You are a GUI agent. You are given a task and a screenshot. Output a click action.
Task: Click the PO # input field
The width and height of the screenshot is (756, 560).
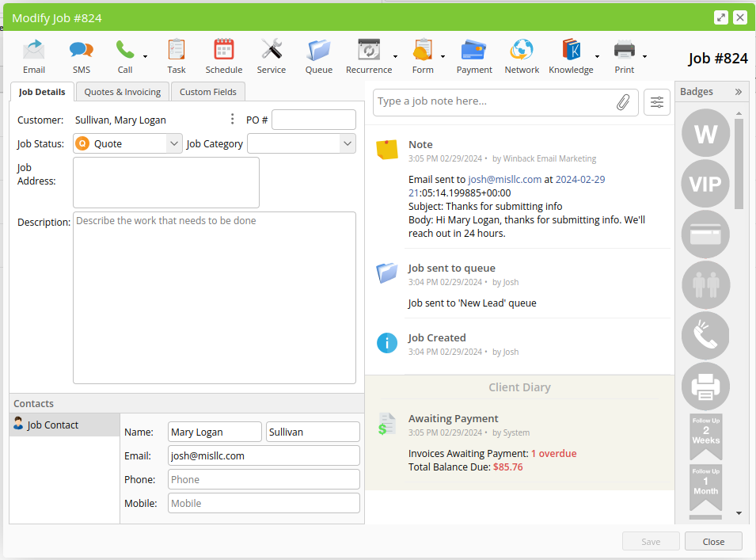pos(313,120)
